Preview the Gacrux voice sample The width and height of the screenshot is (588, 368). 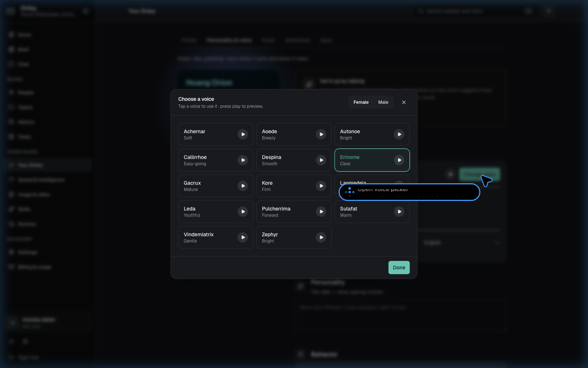[243, 186]
